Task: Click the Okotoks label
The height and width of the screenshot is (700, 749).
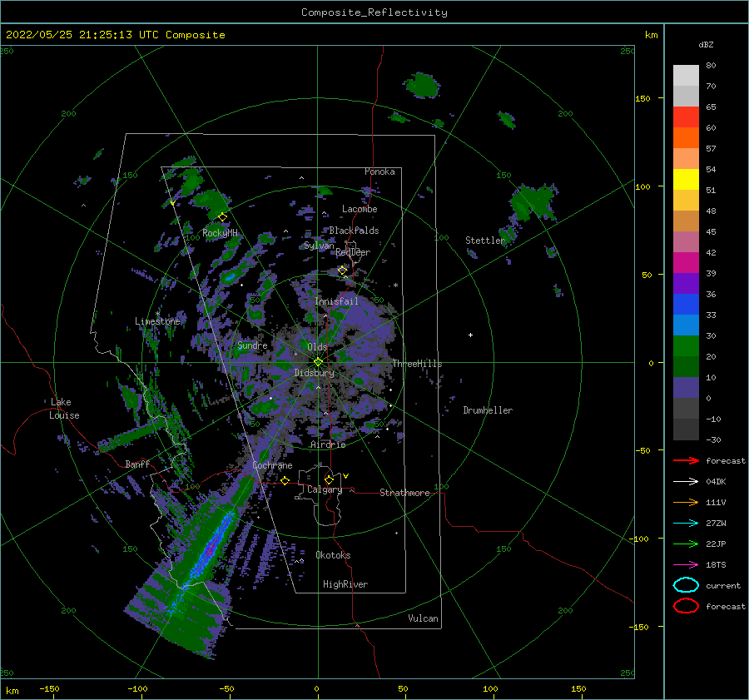Action: click(x=334, y=555)
